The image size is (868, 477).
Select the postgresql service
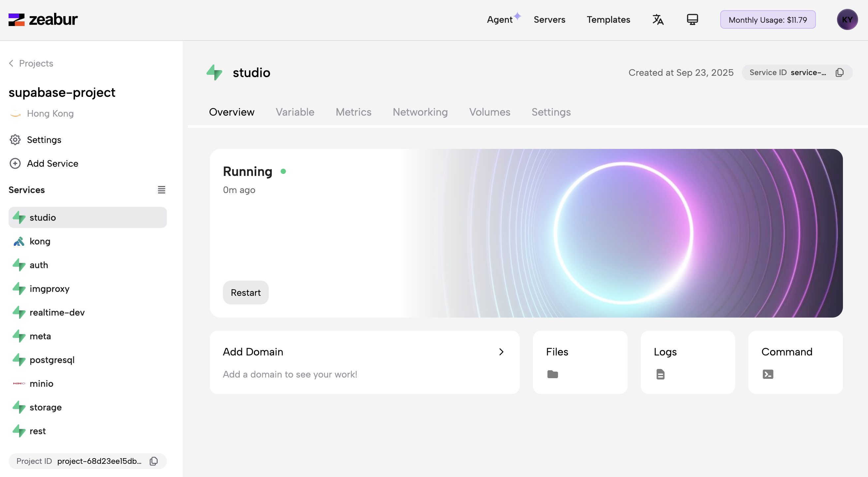pos(52,360)
